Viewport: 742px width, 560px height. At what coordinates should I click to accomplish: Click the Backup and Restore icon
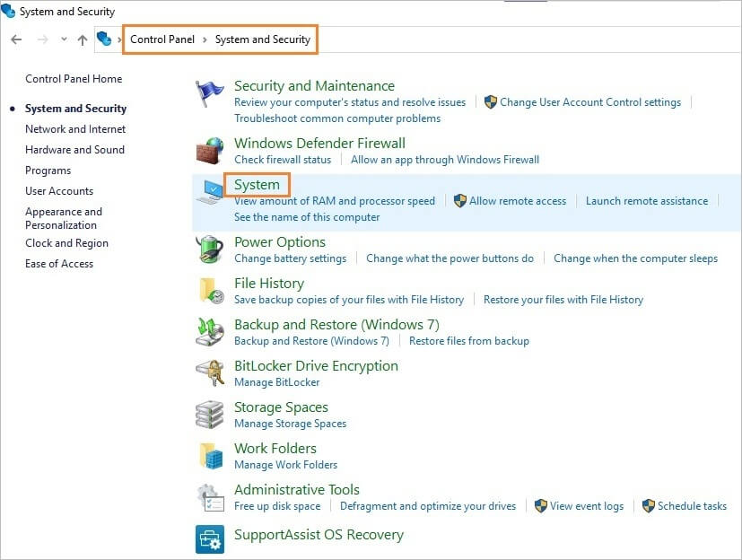point(210,331)
